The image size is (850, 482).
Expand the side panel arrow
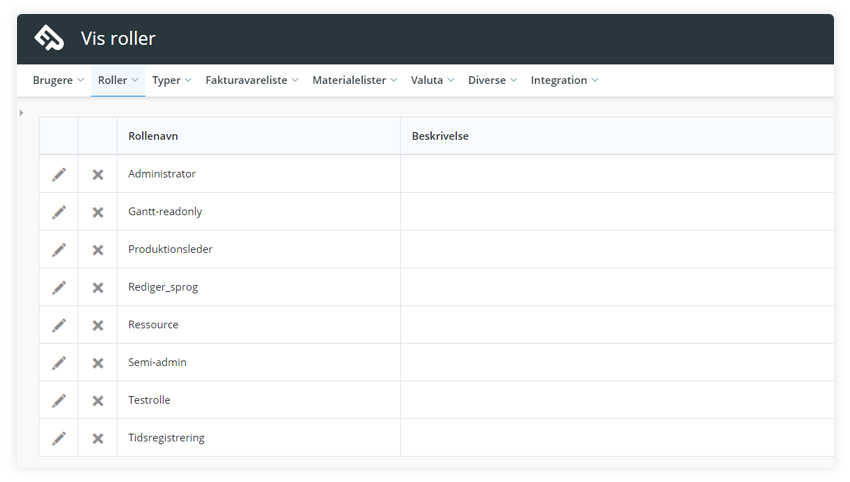(21, 113)
